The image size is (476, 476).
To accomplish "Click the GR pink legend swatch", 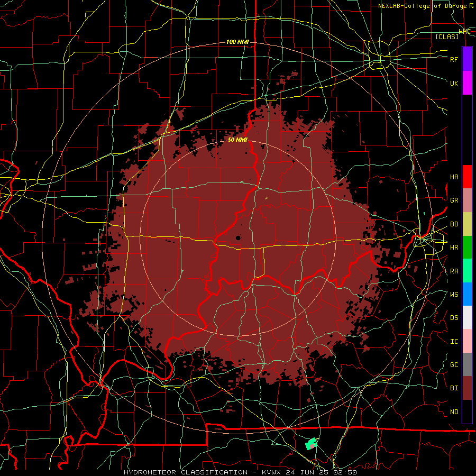I will click(467, 200).
